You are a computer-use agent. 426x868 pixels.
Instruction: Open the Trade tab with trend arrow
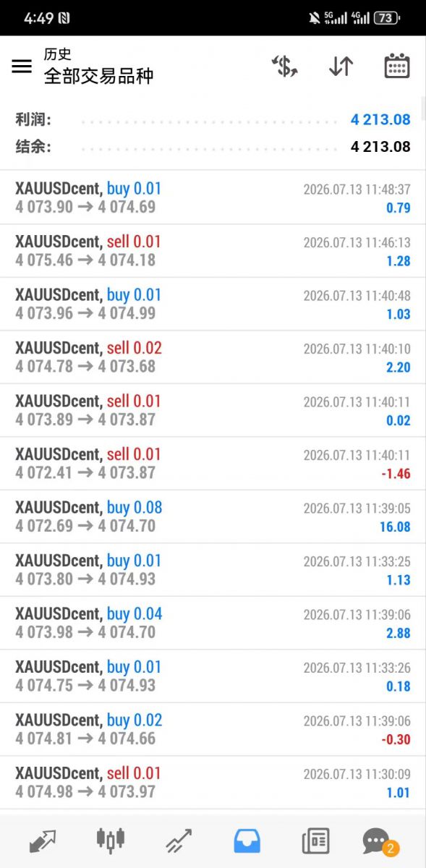(178, 841)
